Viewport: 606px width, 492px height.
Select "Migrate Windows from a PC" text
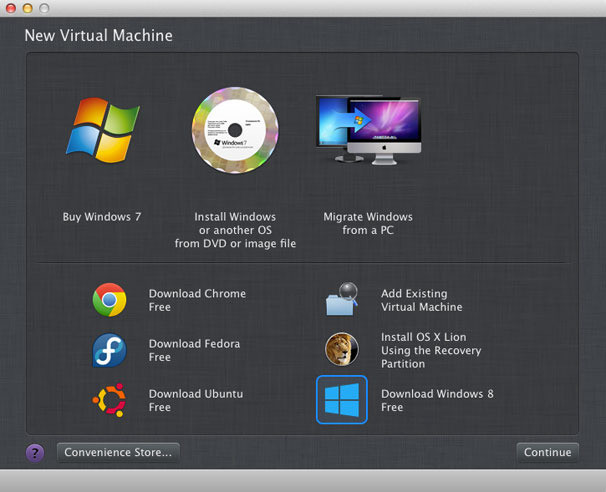[x=368, y=223]
